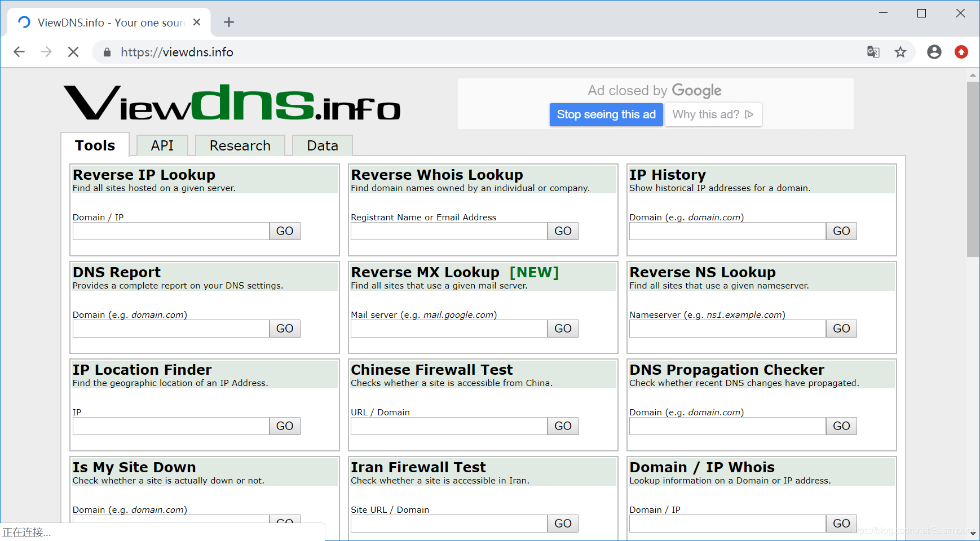Stop page loading with the X icon
Image resolution: width=980 pixels, height=541 pixels.
coord(73,52)
